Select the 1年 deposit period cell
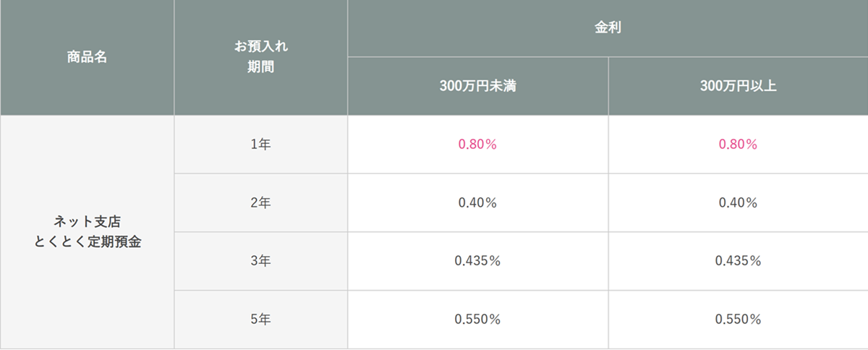 pos(260,145)
